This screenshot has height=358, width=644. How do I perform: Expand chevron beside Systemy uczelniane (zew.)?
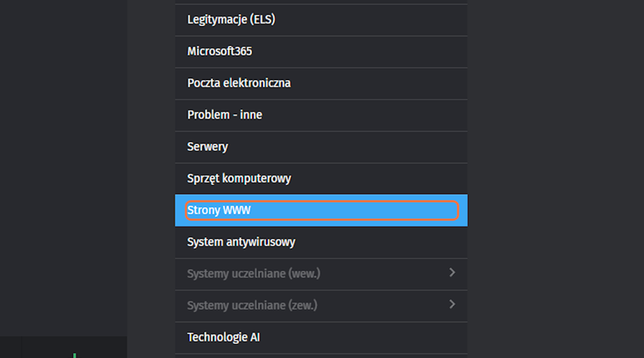tap(452, 305)
